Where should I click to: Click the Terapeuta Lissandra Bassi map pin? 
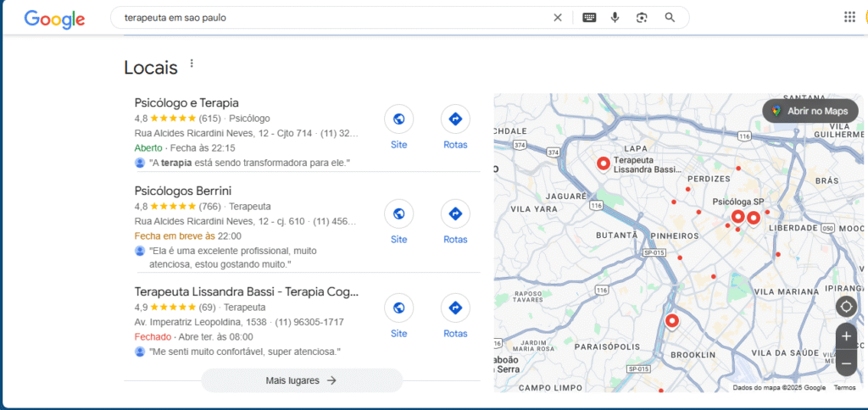tap(604, 163)
